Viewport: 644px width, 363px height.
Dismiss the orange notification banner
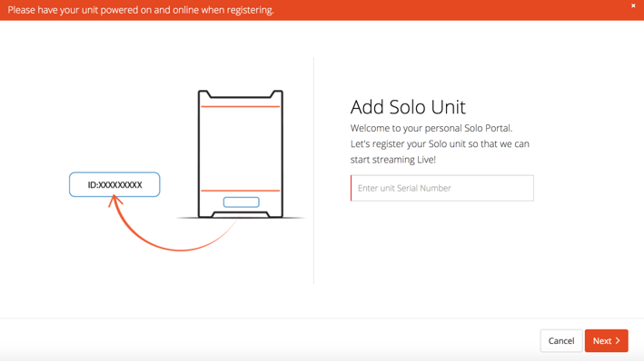pyautogui.click(x=633, y=5)
